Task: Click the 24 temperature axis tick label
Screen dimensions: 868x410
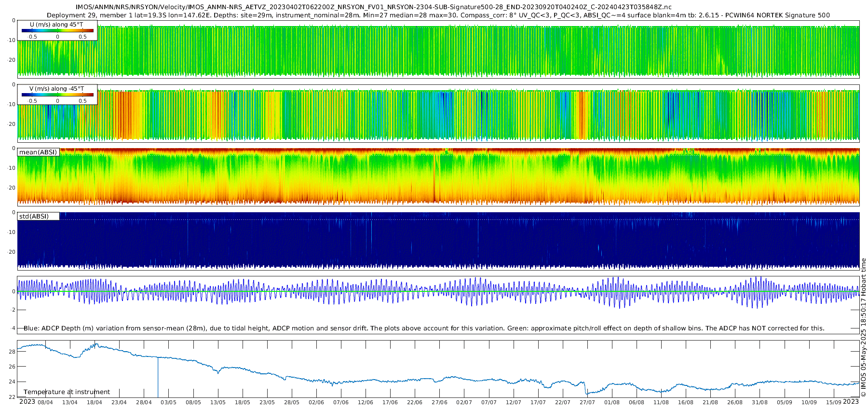Action: 12,382
